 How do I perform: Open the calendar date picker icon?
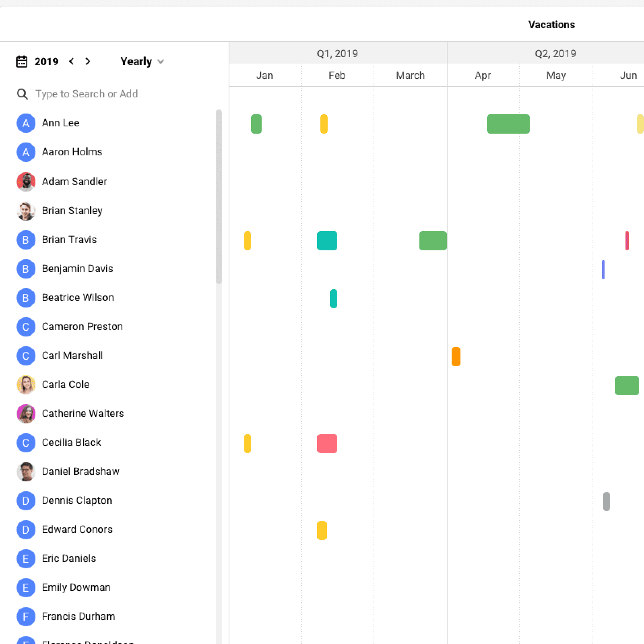click(x=22, y=62)
